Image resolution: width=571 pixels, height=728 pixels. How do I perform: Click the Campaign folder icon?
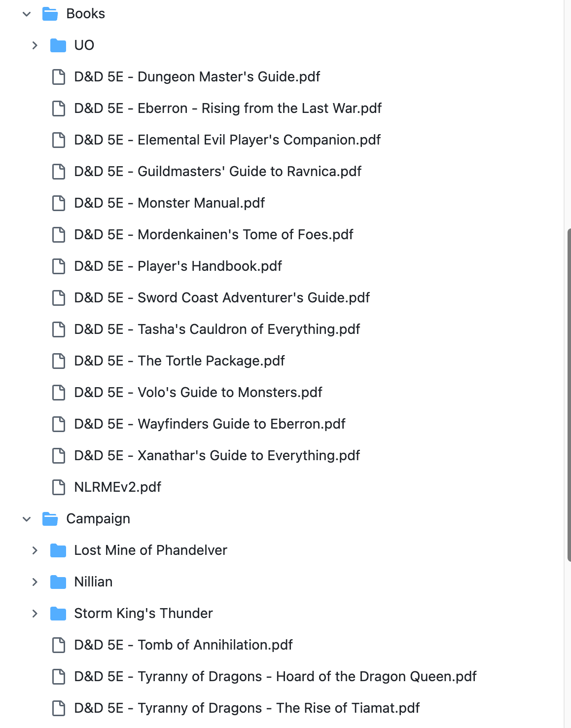pos(51,518)
